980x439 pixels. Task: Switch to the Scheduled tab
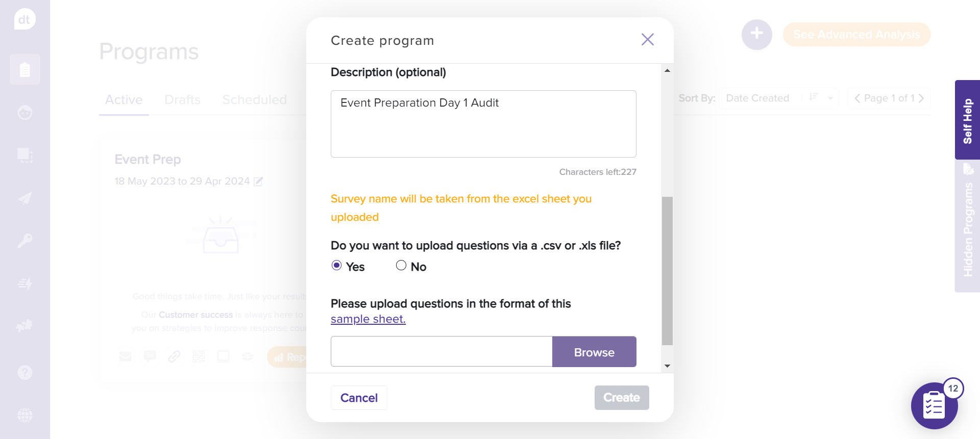click(x=254, y=99)
